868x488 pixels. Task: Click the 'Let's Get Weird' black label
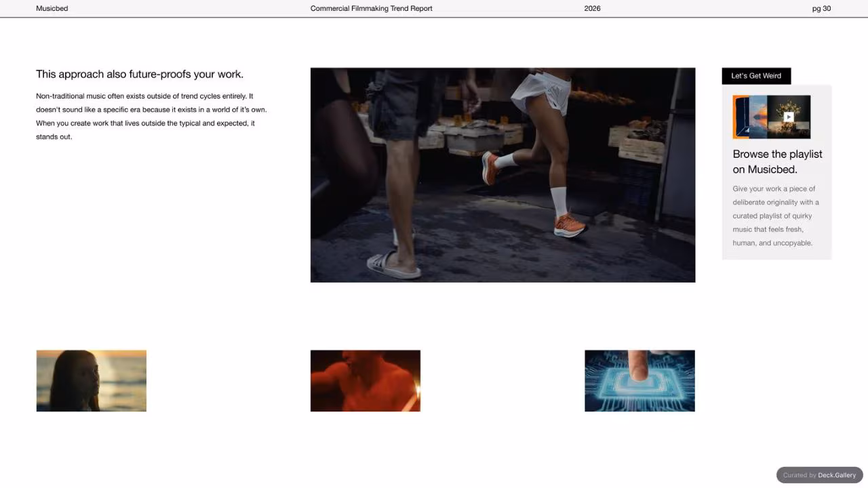(x=756, y=76)
